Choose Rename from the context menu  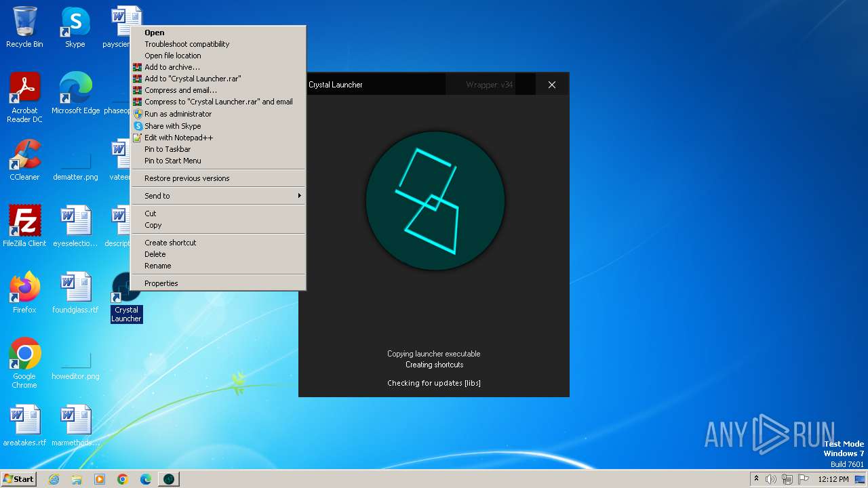pos(218,266)
